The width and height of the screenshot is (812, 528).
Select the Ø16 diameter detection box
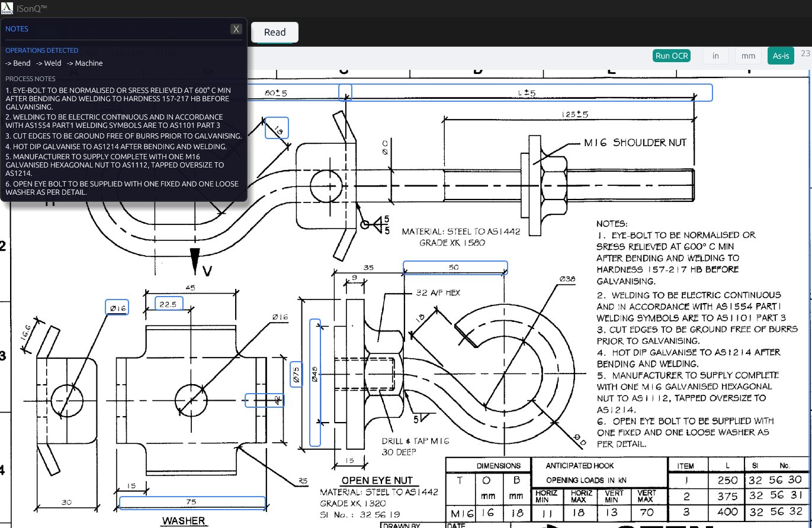pyautogui.click(x=116, y=307)
